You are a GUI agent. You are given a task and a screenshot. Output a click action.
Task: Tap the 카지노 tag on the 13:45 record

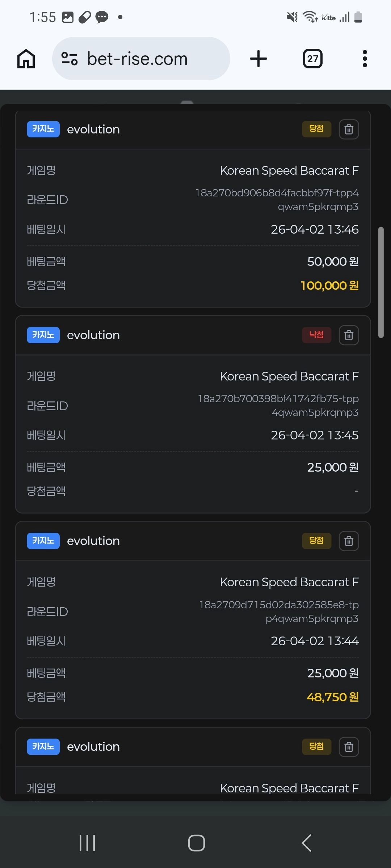click(43, 335)
